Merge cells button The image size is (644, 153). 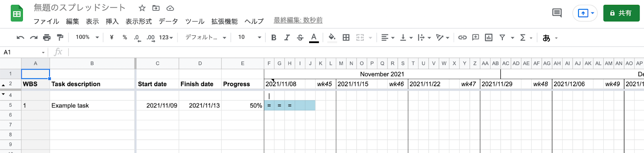click(360, 37)
